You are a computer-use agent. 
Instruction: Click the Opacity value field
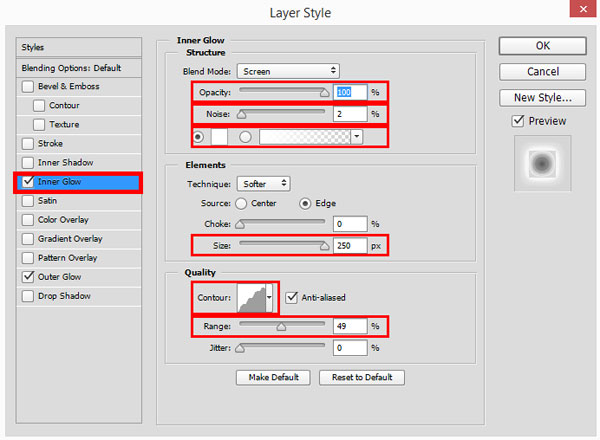[350, 92]
